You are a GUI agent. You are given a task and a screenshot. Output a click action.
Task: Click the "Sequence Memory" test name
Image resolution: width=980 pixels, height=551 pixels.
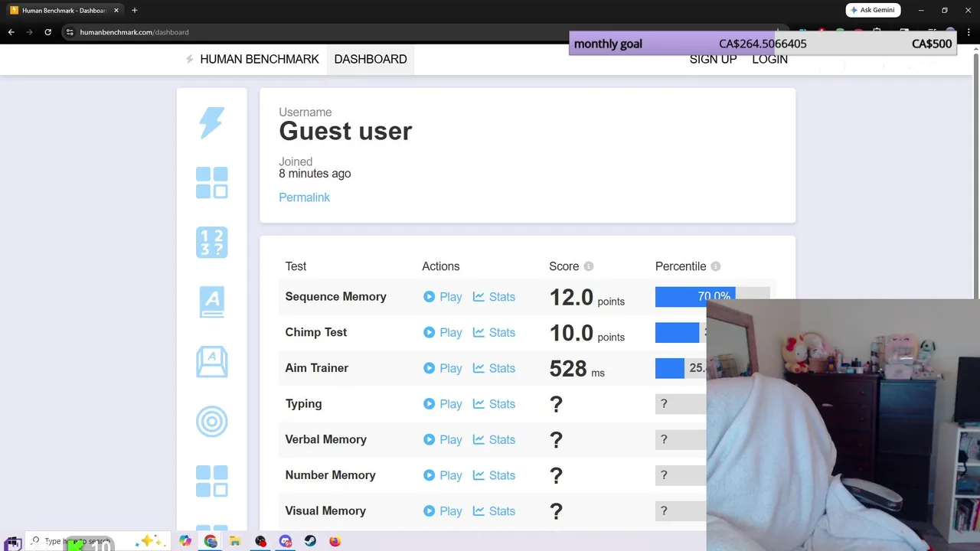335,297
